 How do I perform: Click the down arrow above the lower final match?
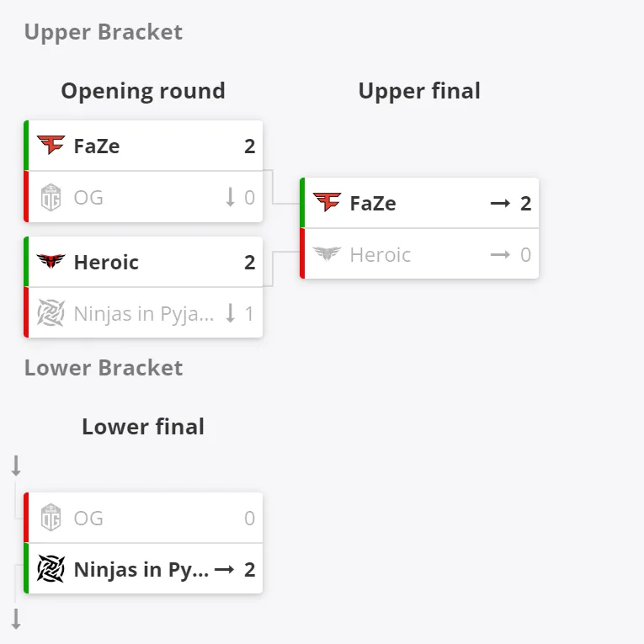click(16, 466)
